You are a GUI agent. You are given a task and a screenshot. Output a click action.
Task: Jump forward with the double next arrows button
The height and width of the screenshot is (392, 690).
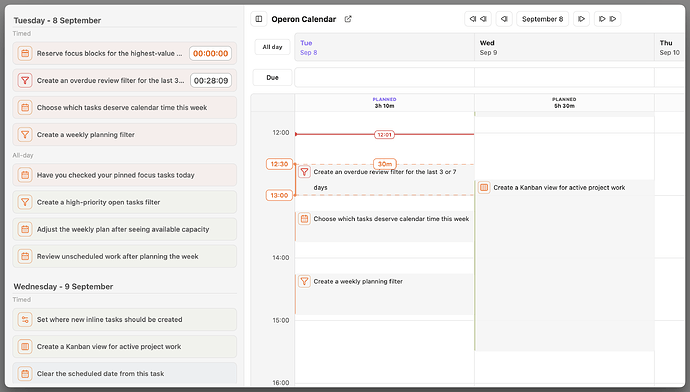coord(608,19)
